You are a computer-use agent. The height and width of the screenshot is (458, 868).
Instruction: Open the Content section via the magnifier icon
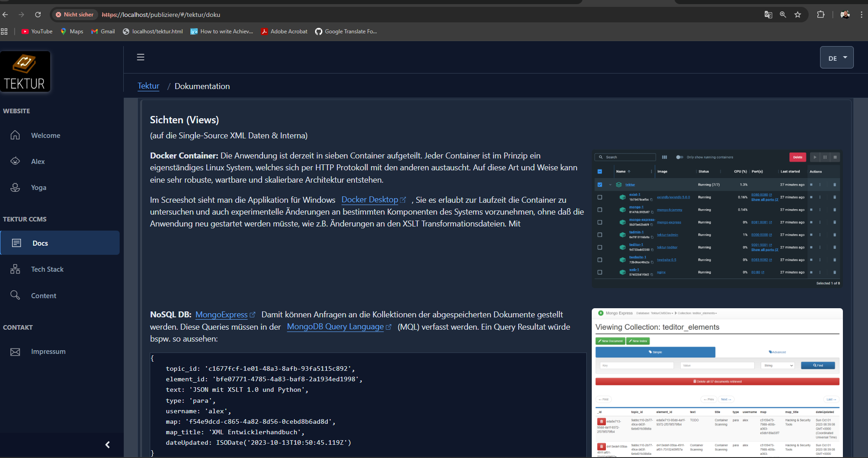tap(15, 295)
